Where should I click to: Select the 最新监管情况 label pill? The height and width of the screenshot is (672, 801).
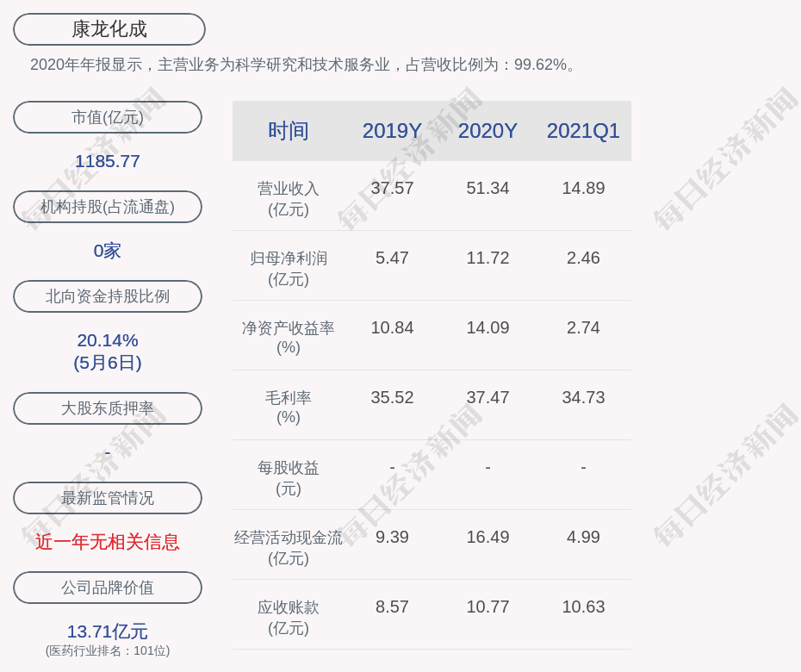108,498
